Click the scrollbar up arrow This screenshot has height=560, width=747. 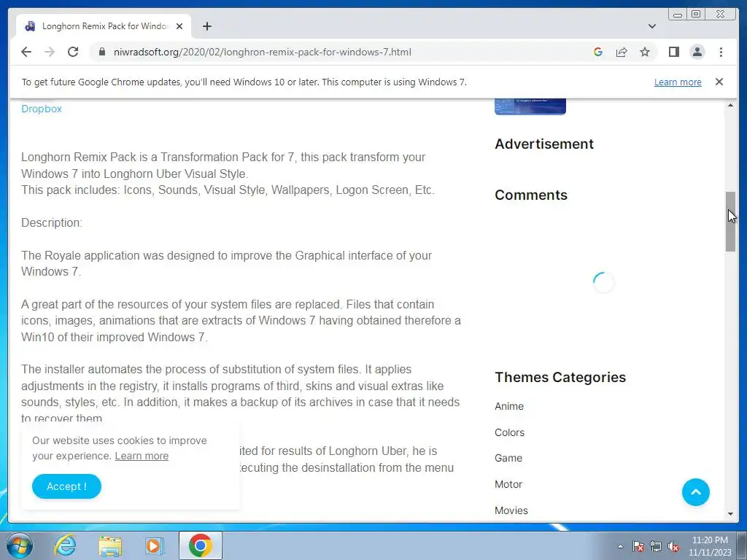(x=730, y=105)
